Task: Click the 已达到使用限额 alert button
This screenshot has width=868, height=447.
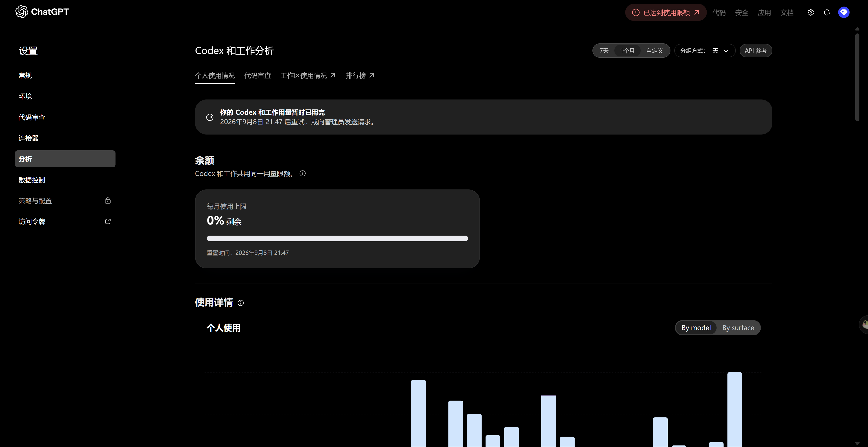Action: (666, 12)
